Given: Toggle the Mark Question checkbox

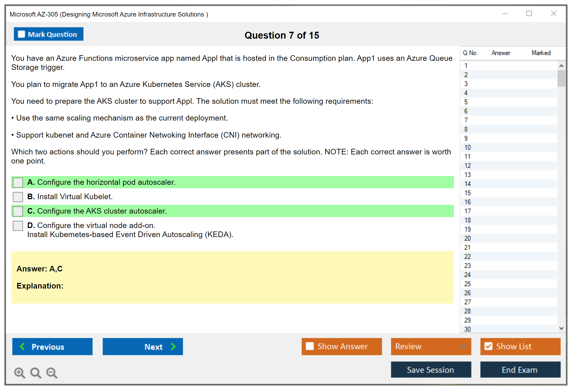Looking at the screenshot, I should 21,34.
